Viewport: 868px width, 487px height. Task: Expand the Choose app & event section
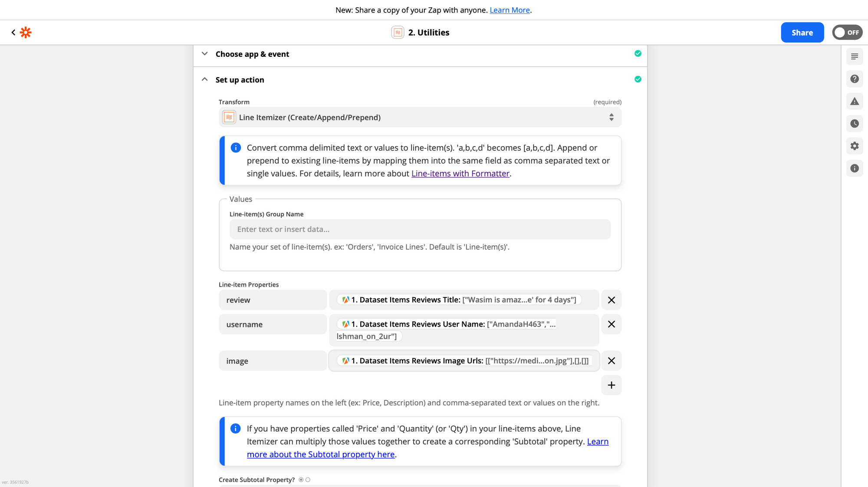tap(204, 54)
